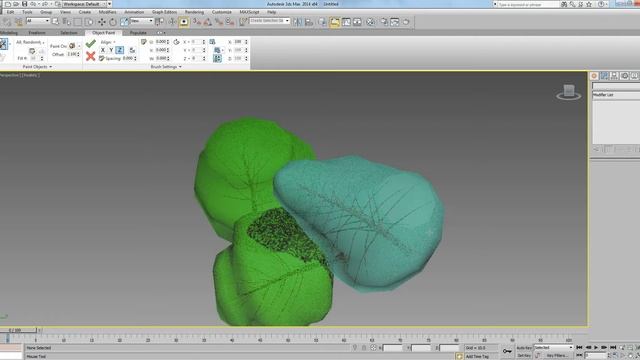Open the Modify command panel tab

tap(604, 76)
